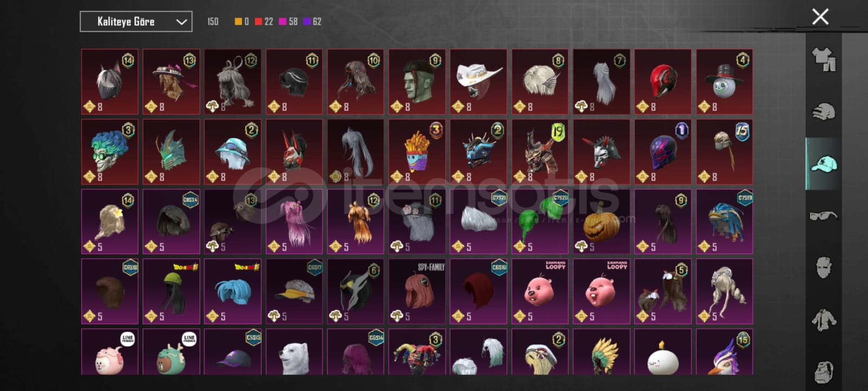Choose the white cowboy hat item
The width and height of the screenshot is (868, 391).
coord(478,82)
